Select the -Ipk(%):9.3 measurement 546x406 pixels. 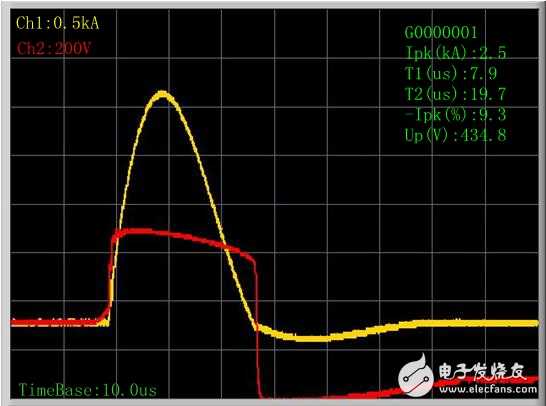click(x=455, y=114)
